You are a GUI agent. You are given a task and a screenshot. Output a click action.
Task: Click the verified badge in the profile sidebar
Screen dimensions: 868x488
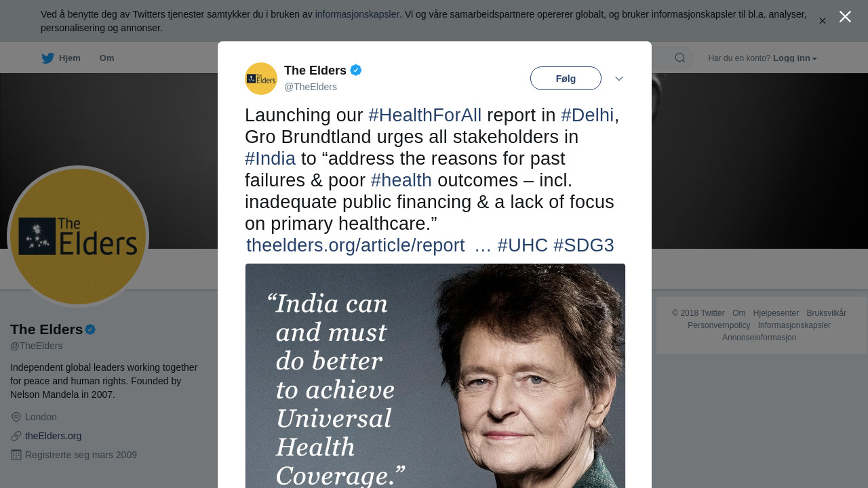90,330
